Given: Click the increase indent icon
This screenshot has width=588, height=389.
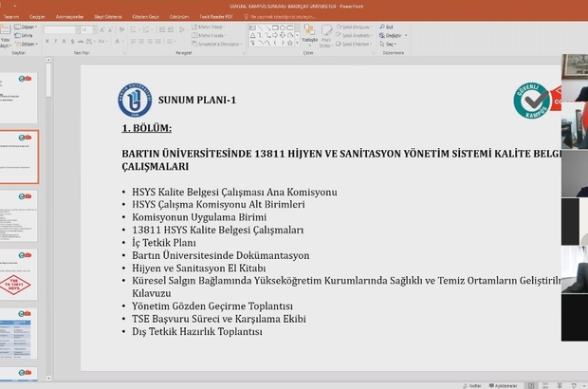Looking at the screenshot, I should pos(171,29).
